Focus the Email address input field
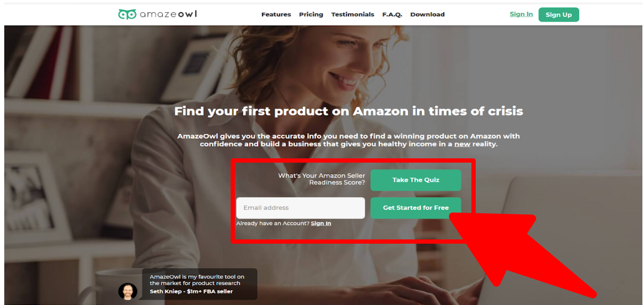The image size is (644, 305). (x=300, y=208)
